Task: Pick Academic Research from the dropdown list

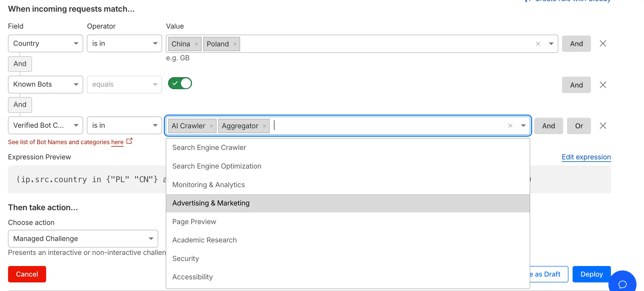Action: coord(204,240)
